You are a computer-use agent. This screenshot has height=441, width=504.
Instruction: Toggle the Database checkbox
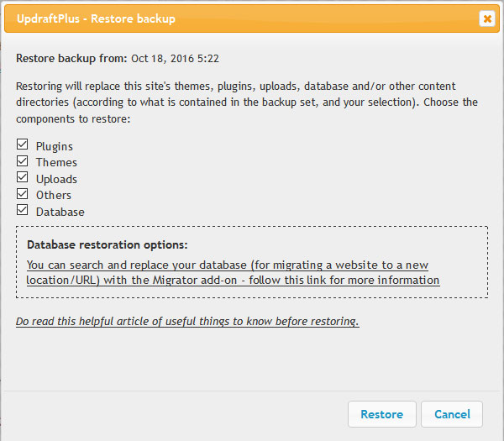pyautogui.click(x=22, y=211)
